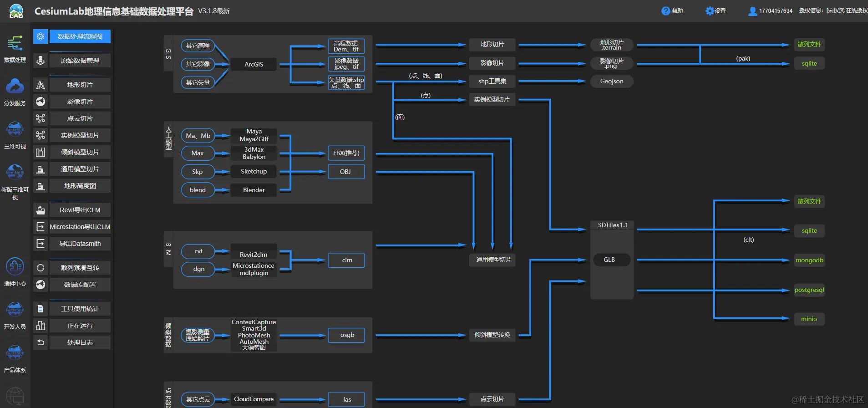
Task: Select 通用模型切片 menu item
Action: click(80, 169)
